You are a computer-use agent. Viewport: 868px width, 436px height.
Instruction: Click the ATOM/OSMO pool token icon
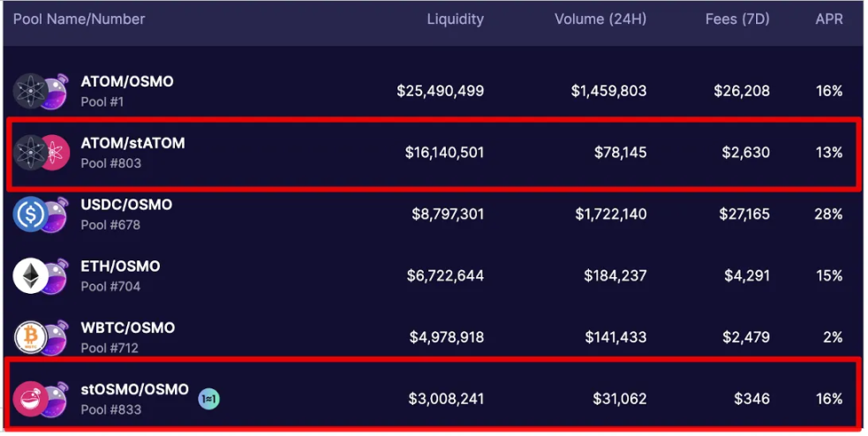click(42, 91)
